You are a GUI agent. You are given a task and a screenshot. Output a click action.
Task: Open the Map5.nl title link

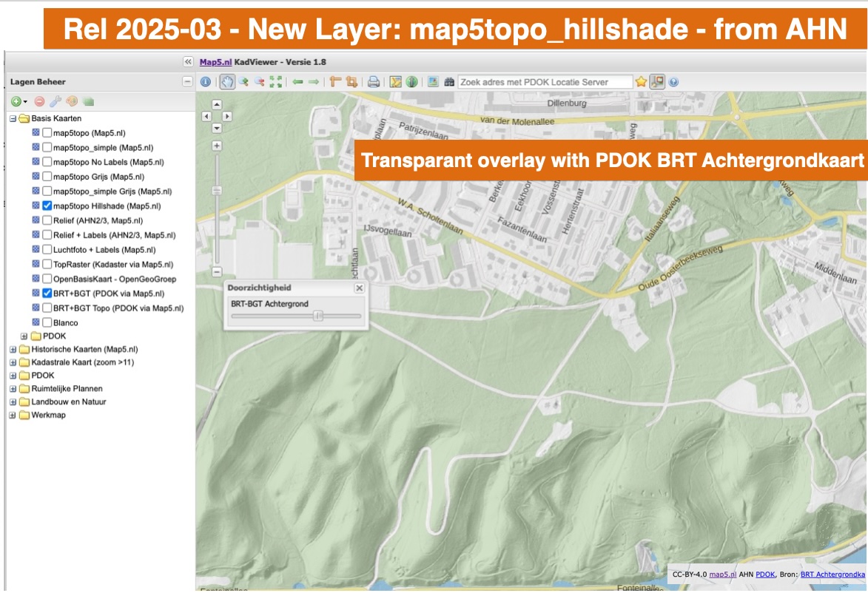coord(215,62)
